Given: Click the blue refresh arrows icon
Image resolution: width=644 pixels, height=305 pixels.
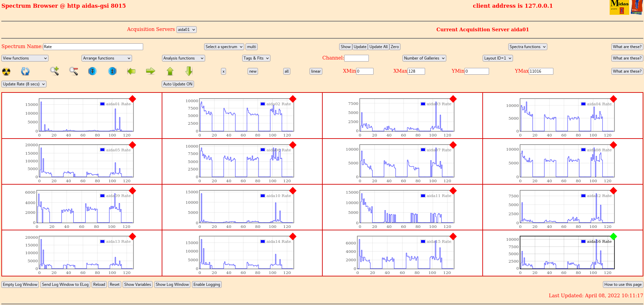Looking at the screenshot, I should [x=25, y=71].
